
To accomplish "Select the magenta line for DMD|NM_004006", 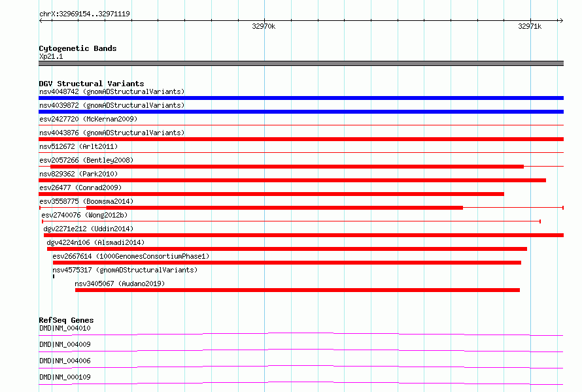I will coord(301,367).
